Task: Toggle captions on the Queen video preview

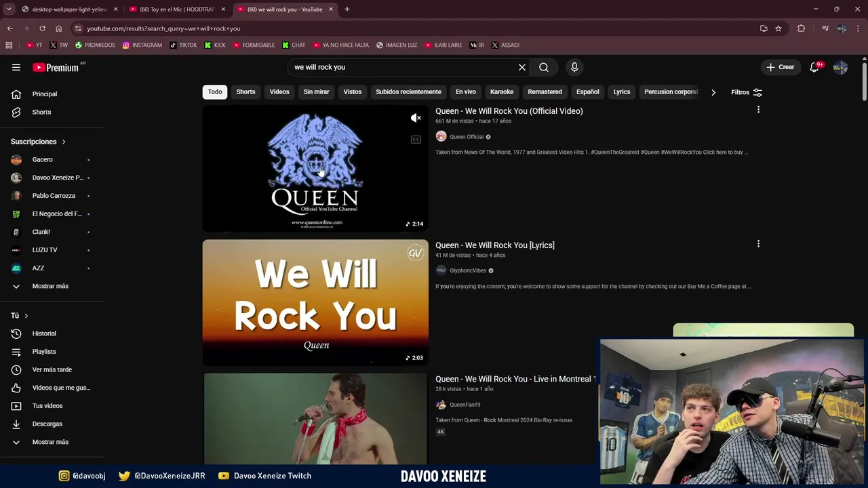Action: [x=416, y=140]
